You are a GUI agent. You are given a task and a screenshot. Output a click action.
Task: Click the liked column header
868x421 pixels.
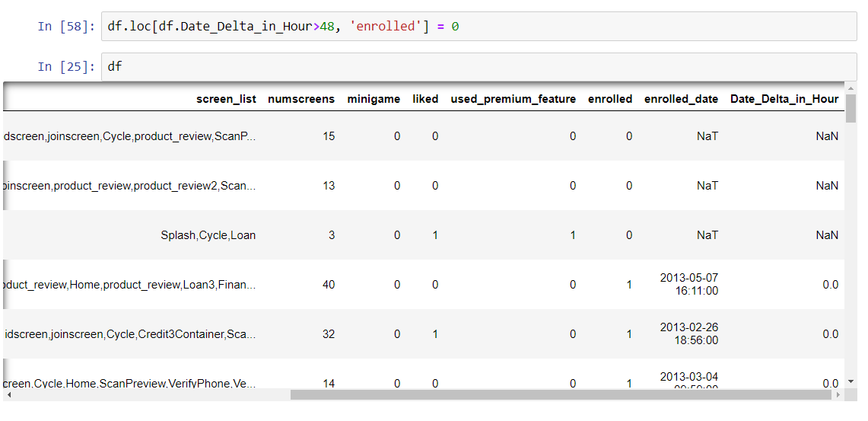[x=425, y=99]
